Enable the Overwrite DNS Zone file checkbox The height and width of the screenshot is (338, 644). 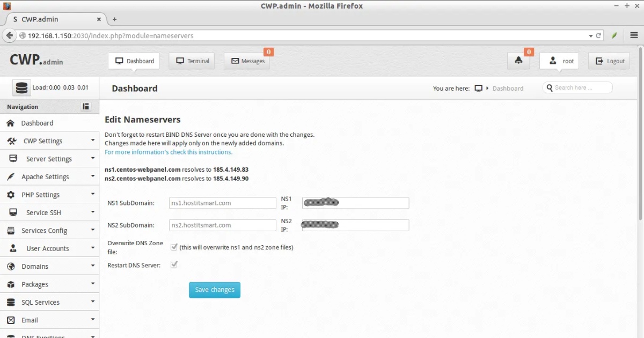[x=174, y=247]
